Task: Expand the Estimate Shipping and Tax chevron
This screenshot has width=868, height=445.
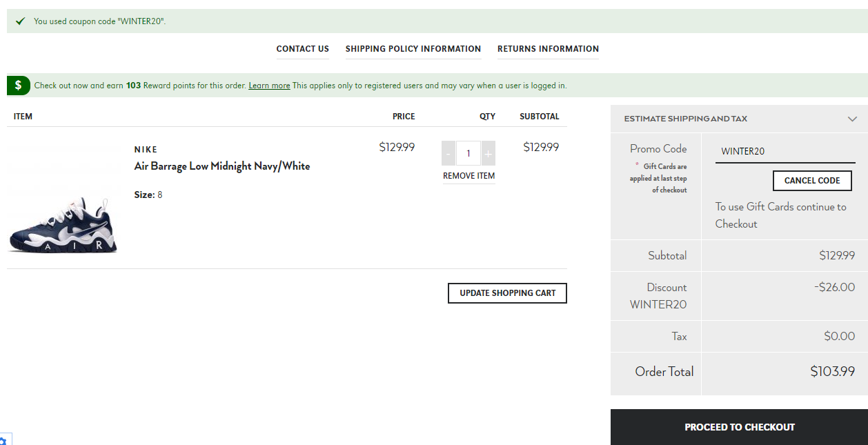Action: point(853,119)
